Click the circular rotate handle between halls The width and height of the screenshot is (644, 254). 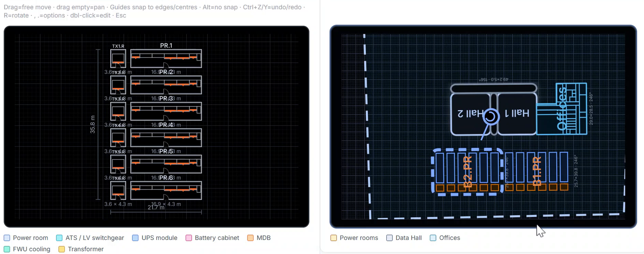tap(491, 117)
